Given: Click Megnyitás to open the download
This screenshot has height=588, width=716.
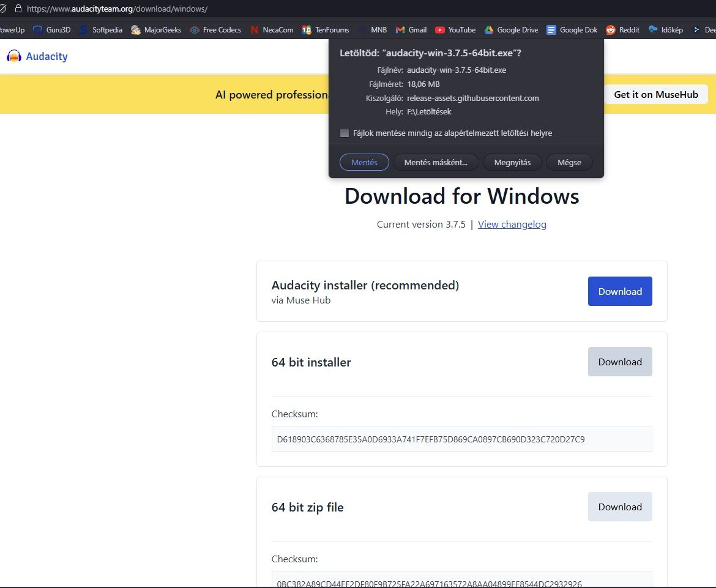Looking at the screenshot, I should [512, 162].
